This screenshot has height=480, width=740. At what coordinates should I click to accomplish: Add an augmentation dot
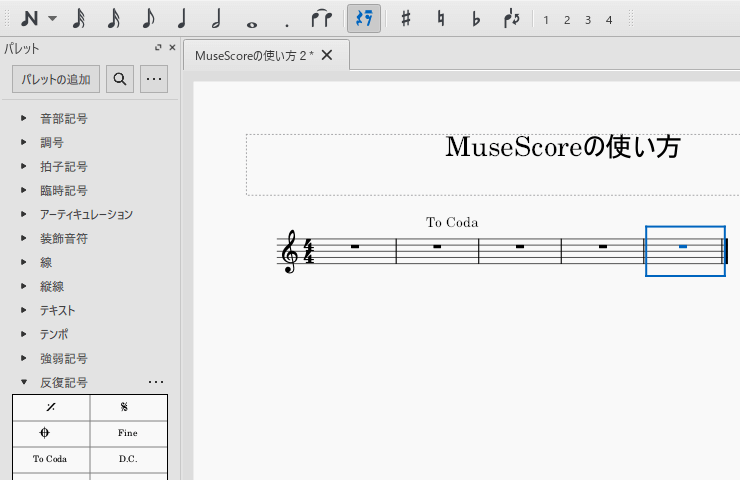(287, 20)
